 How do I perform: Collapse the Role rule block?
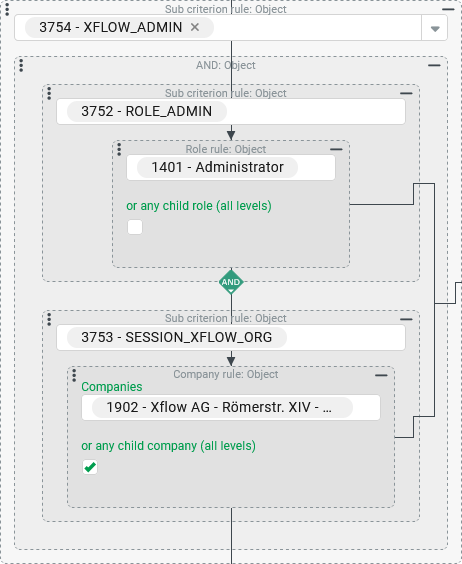tap(336, 149)
